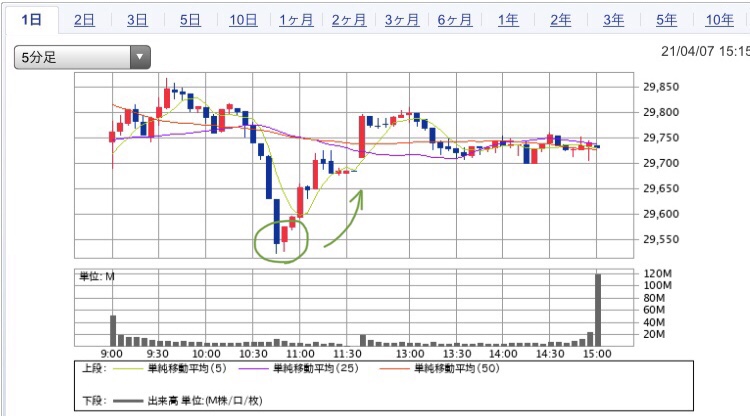Click the 11:00 time axis label
Screen dimensions: 750x416
[300, 354]
